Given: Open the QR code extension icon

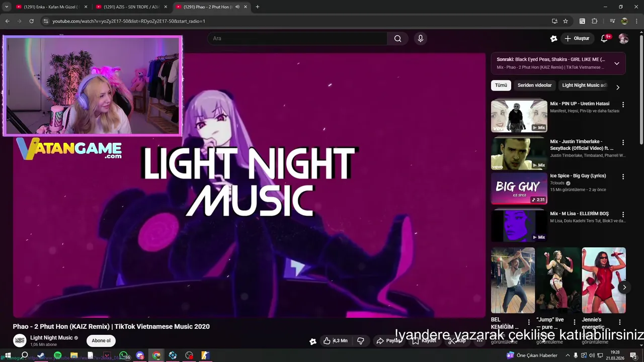Looking at the screenshot, I should pos(582,21).
